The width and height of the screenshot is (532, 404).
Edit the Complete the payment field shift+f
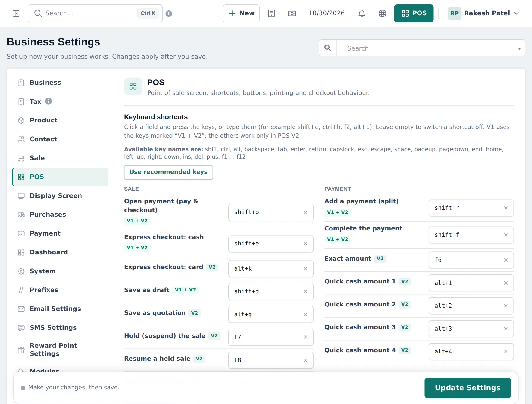(471, 235)
